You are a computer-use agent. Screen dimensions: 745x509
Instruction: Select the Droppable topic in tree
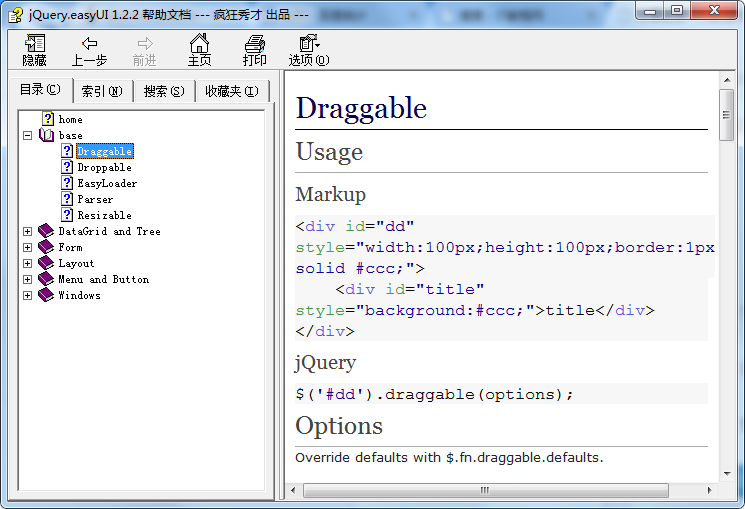(x=104, y=167)
